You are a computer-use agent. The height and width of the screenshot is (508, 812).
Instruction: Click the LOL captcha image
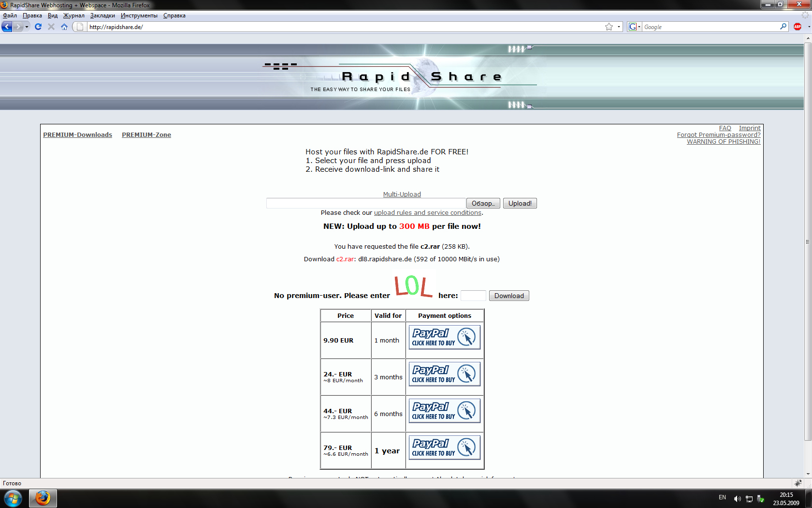413,286
